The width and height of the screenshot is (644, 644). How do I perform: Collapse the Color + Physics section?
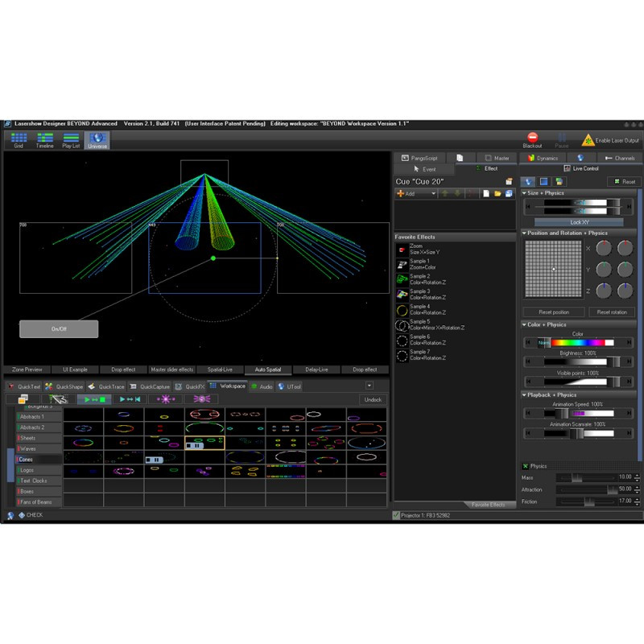[x=524, y=324]
